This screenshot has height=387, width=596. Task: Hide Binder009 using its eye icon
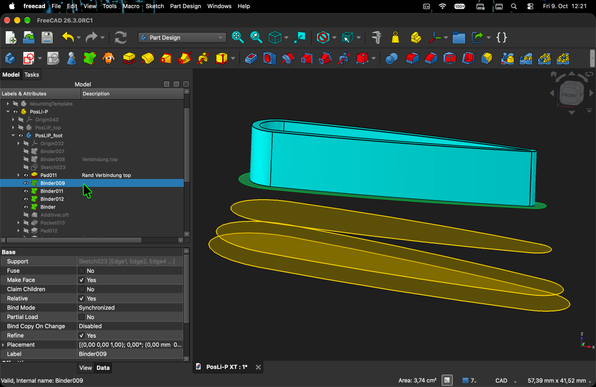tap(26, 183)
